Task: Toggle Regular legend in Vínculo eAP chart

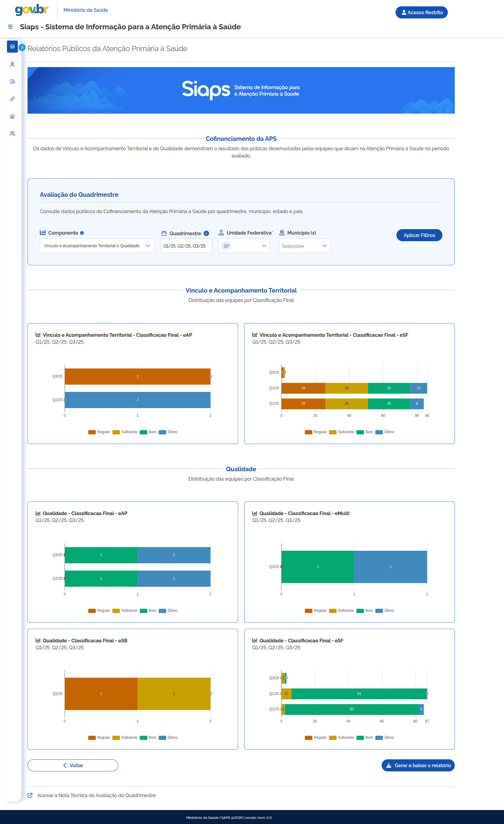Action: pos(99,432)
